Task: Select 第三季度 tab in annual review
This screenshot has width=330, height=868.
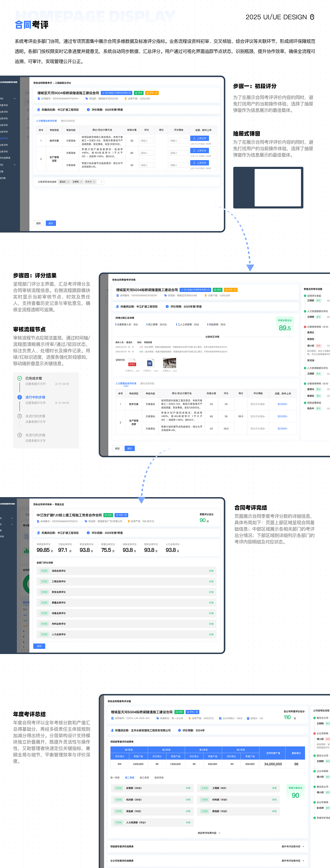Action: (x=144, y=778)
